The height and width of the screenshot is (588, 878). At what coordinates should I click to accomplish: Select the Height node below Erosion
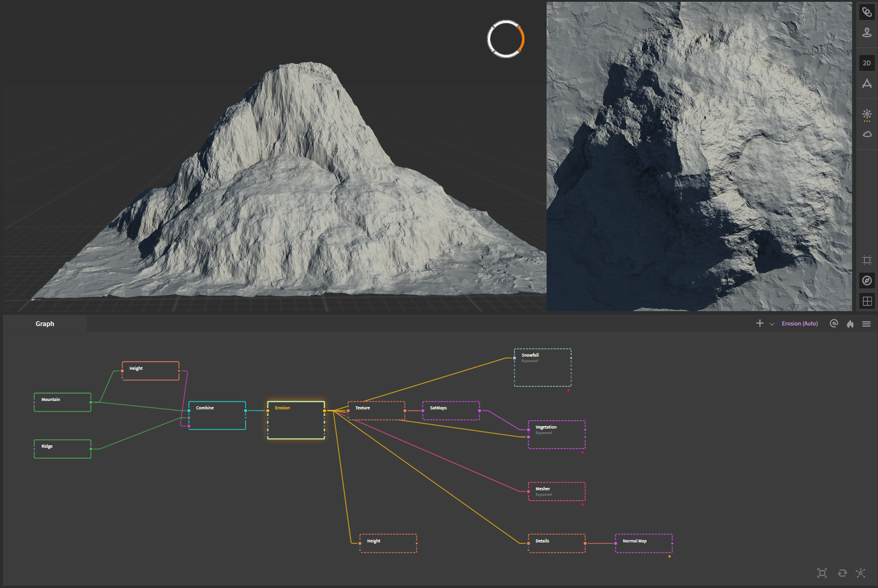point(388,544)
